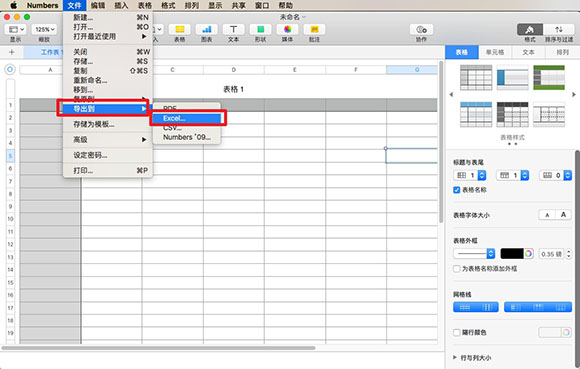
Task: Click the 批注 comment toolbar icon
Action: 314,30
